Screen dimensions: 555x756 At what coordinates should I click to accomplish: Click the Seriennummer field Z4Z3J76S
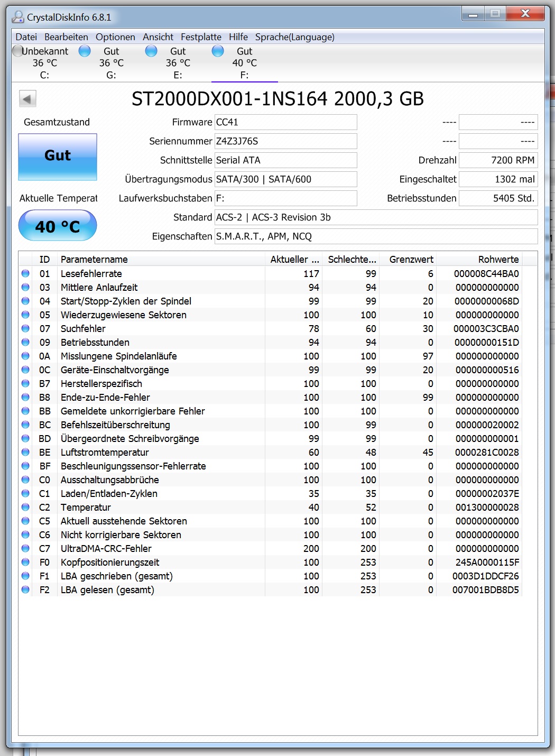pos(286,141)
